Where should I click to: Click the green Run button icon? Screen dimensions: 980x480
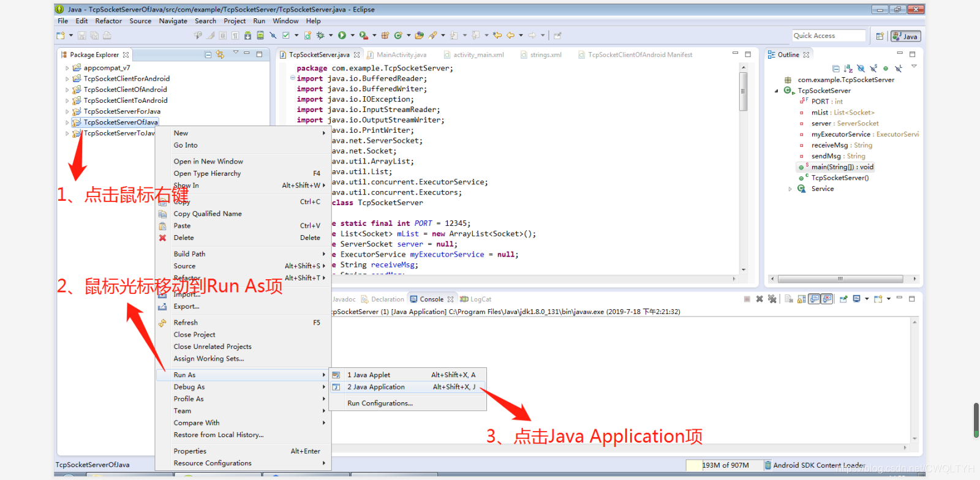tap(342, 36)
